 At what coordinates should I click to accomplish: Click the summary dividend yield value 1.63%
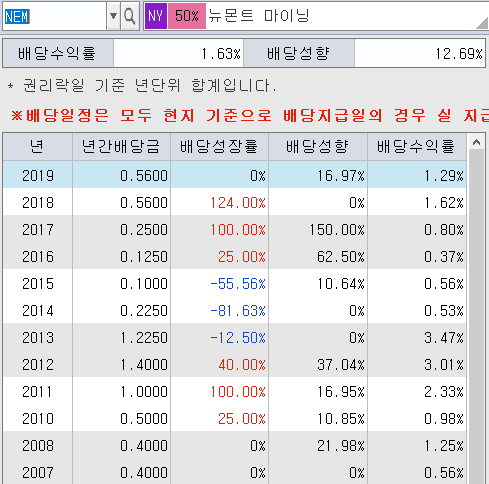click(x=221, y=53)
